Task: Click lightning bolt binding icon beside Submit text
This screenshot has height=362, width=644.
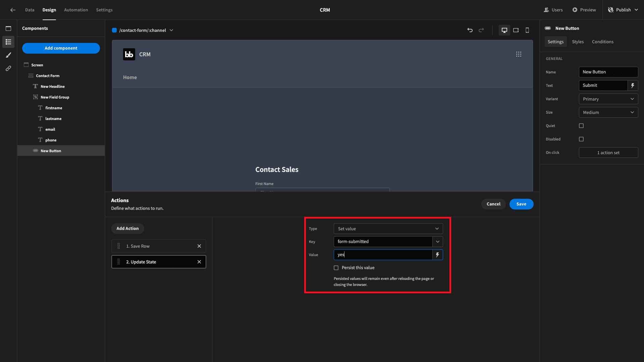Action: point(633,85)
